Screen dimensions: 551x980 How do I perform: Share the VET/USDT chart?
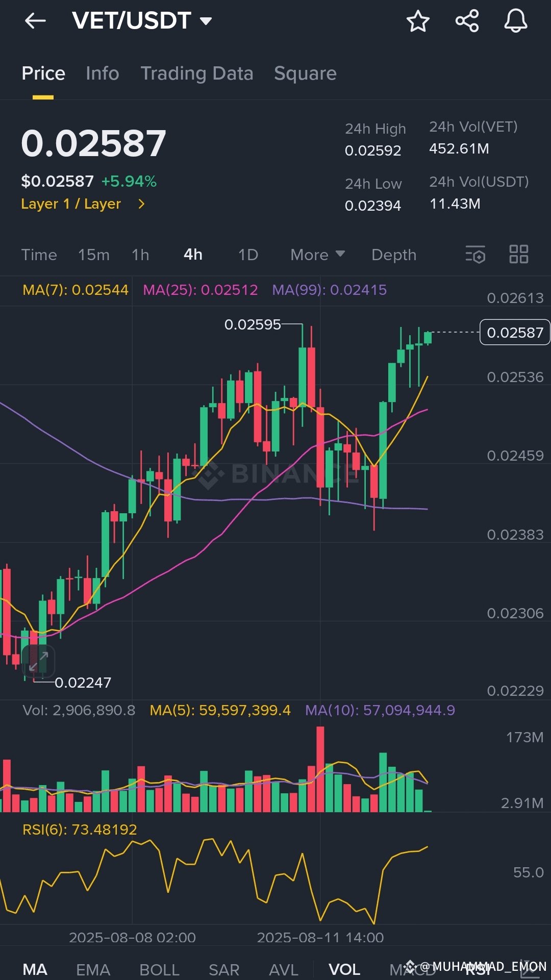coord(467,20)
